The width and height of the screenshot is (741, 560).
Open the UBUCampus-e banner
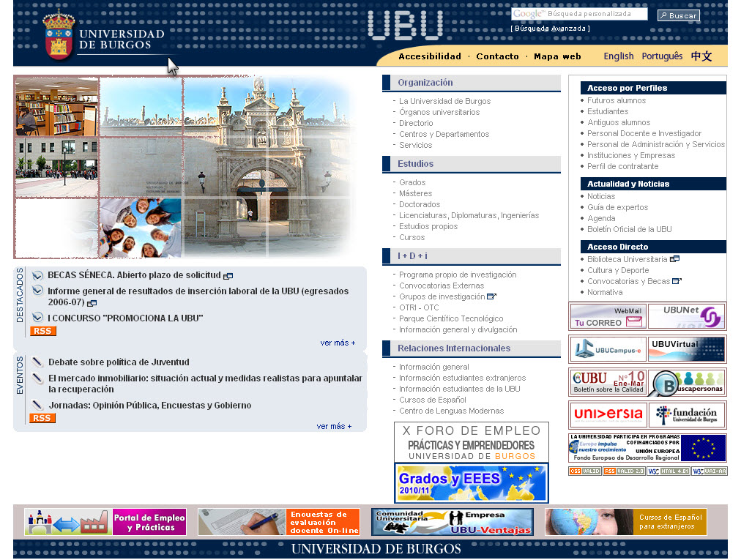point(608,349)
